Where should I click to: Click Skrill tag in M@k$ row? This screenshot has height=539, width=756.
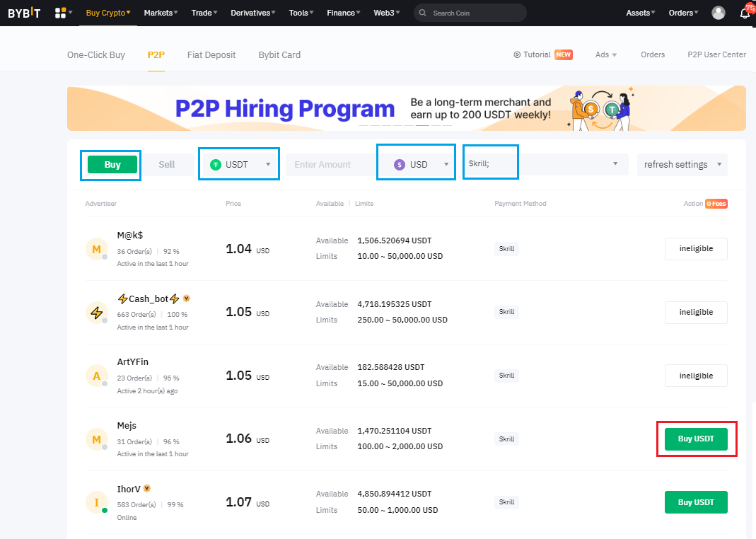(507, 249)
